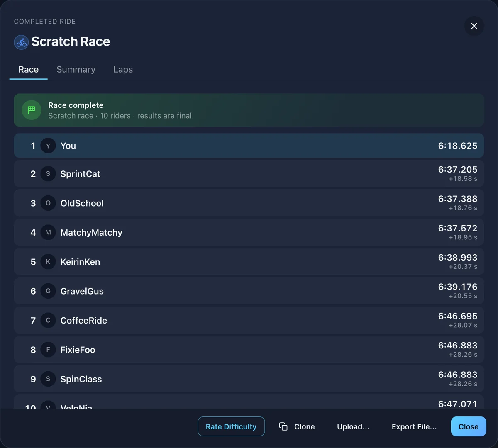This screenshot has height=448, width=498.
Task: Select the MatchyMatchy rider name
Action: pyautogui.click(x=91, y=232)
